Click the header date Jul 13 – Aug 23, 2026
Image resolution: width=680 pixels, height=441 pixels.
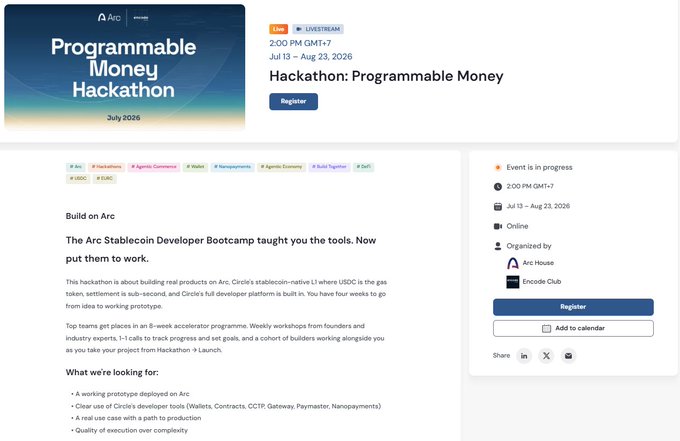point(311,57)
